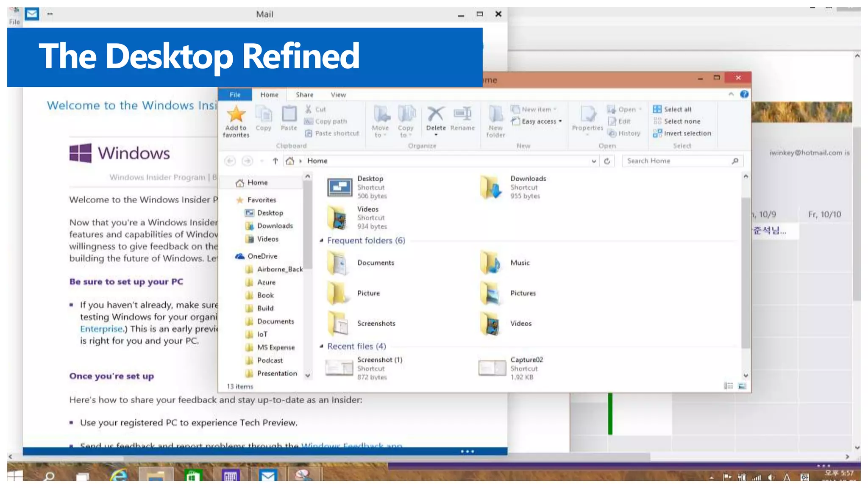This screenshot has width=868, height=488.
Task: Open the Store app on the taskbar
Action: pyautogui.click(x=193, y=475)
